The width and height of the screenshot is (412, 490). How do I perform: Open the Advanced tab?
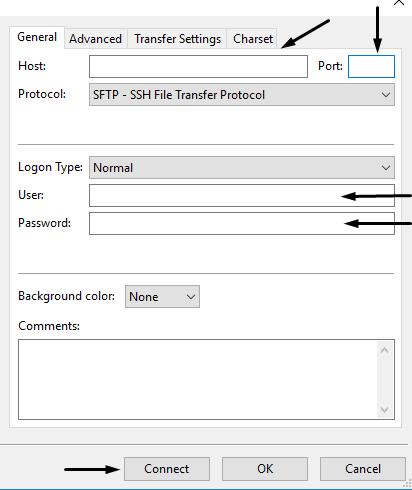95,39
